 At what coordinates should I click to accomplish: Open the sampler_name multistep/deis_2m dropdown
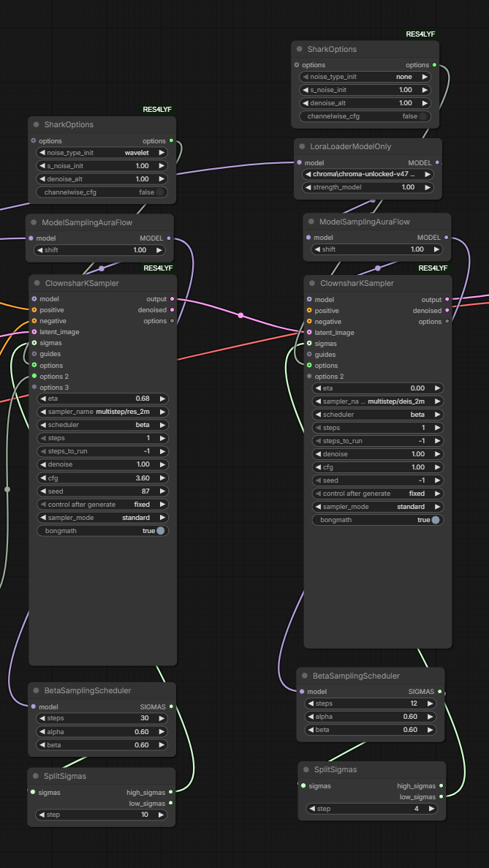(x=378, y=401)
